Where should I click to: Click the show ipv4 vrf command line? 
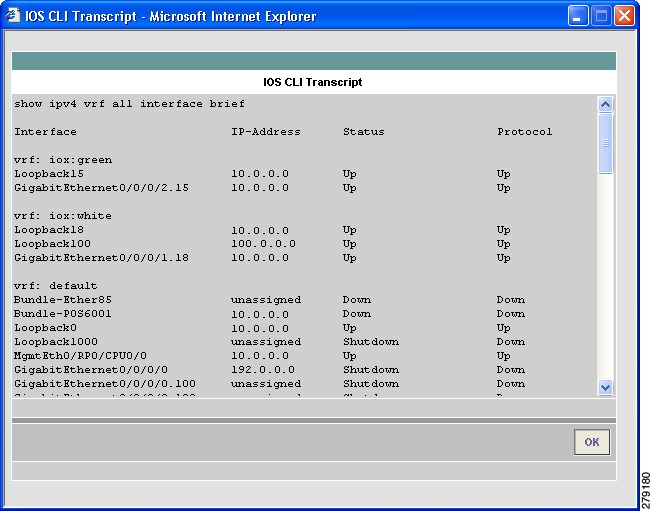pos(130,104)
